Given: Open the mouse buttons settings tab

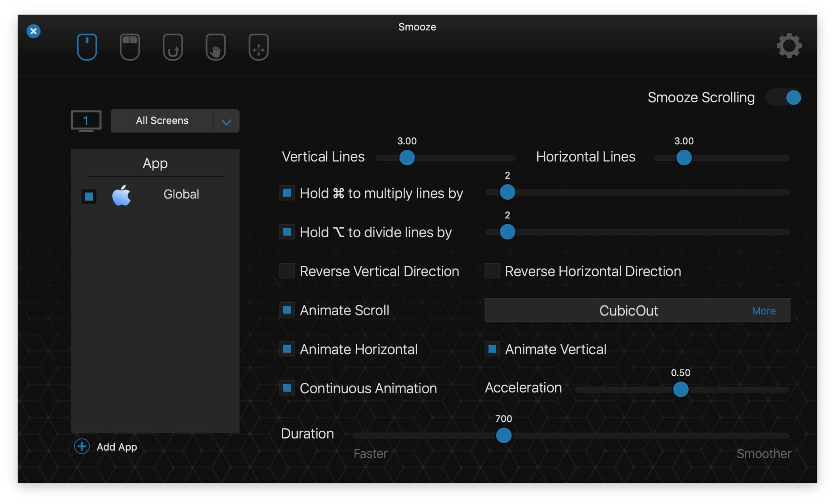Looking at the screenshot, I should pos(130,47).
